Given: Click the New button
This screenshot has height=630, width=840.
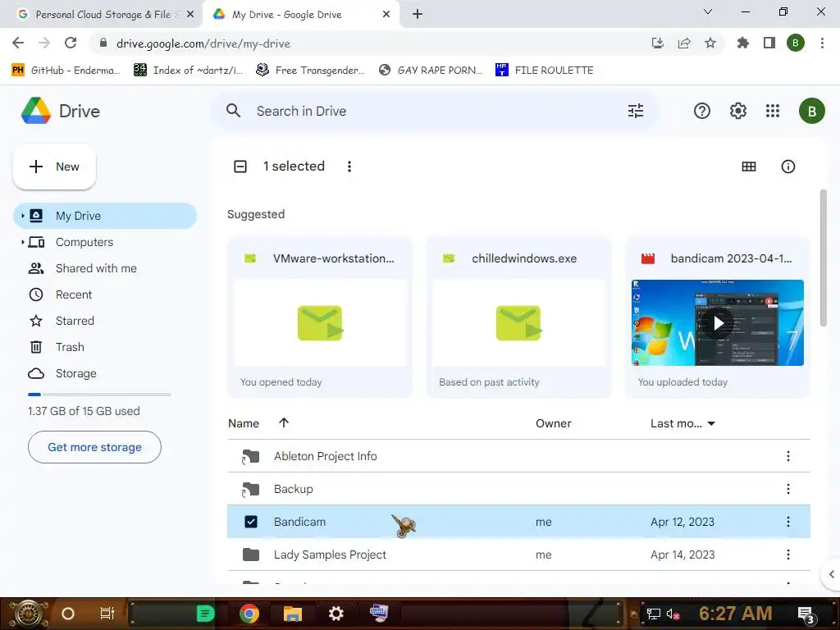Looking at the screenshot, I should coord(54,167).
